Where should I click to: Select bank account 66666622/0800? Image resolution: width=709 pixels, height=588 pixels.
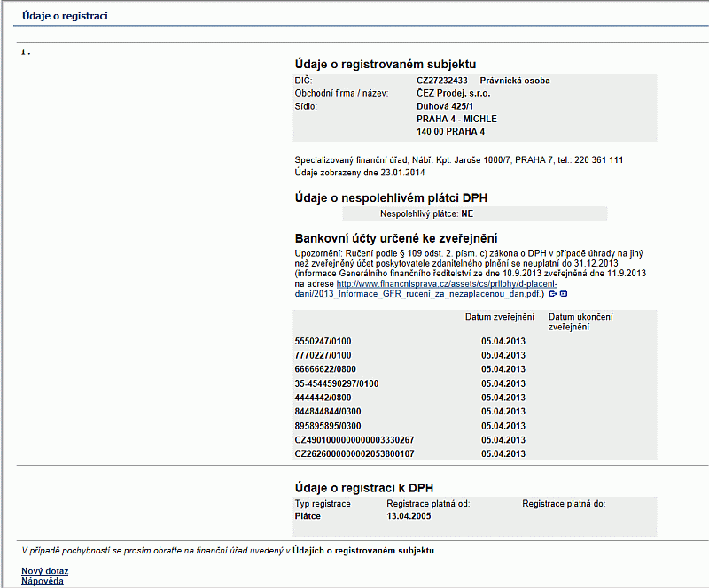click(325, 369)
